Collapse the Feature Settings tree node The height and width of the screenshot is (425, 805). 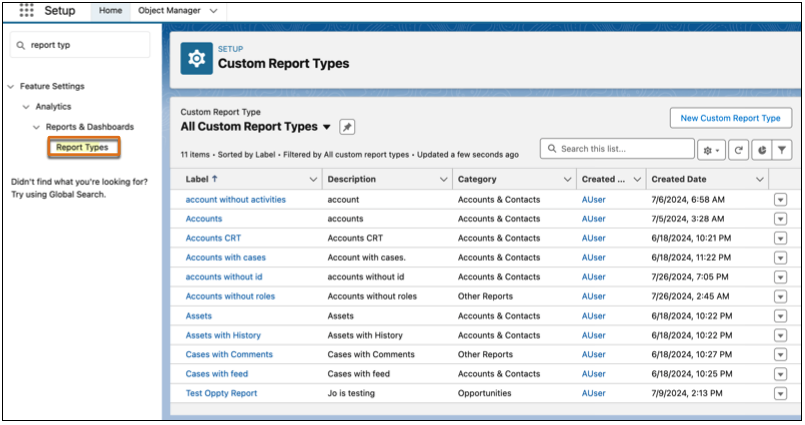point(10,87)
